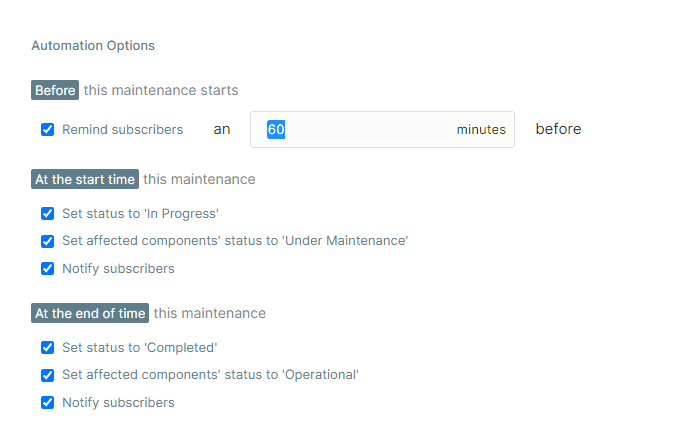Disable the components' status 'Under Maintenance' checkbox
Viewport: 676px width, 444px height.
pos(47,241)
